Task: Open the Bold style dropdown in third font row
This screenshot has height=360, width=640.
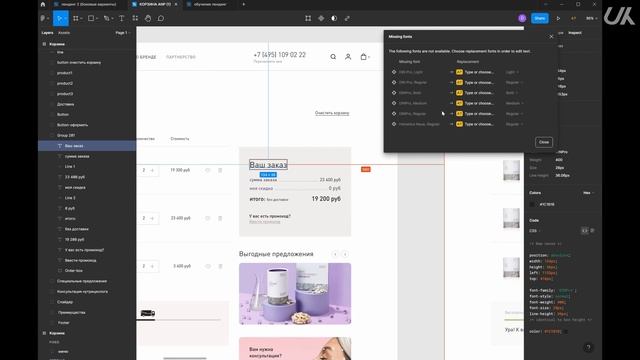Action: click(512, 93)
